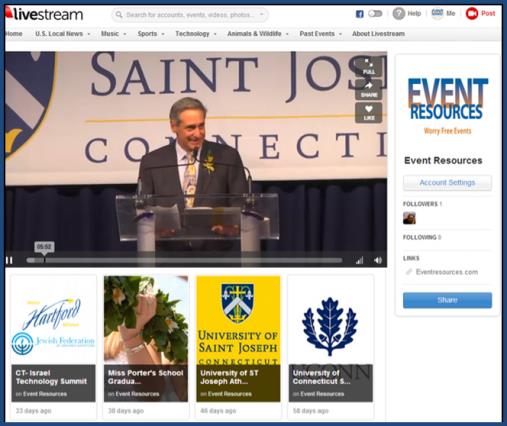Click the follower avatar thumbnail

pos(409,218)
